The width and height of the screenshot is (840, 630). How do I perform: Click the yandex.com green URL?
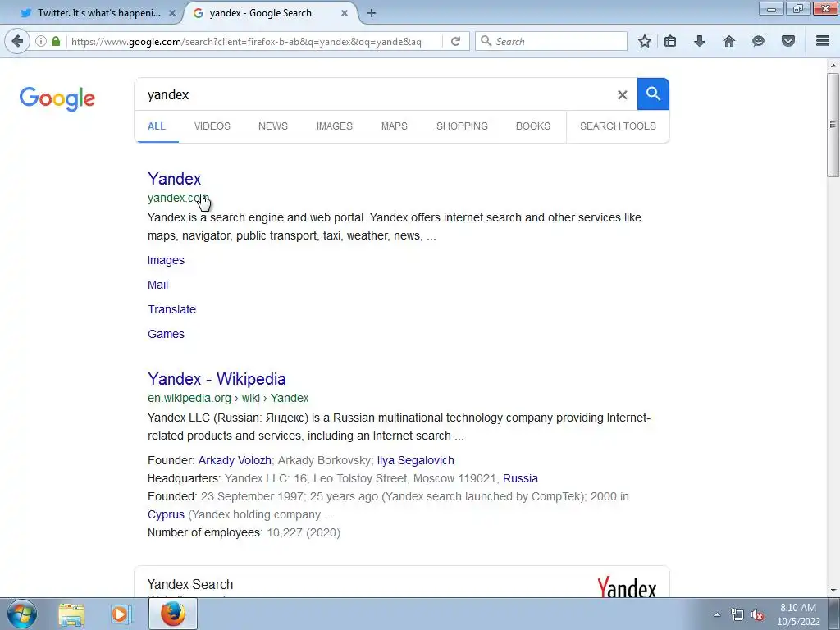178,198
